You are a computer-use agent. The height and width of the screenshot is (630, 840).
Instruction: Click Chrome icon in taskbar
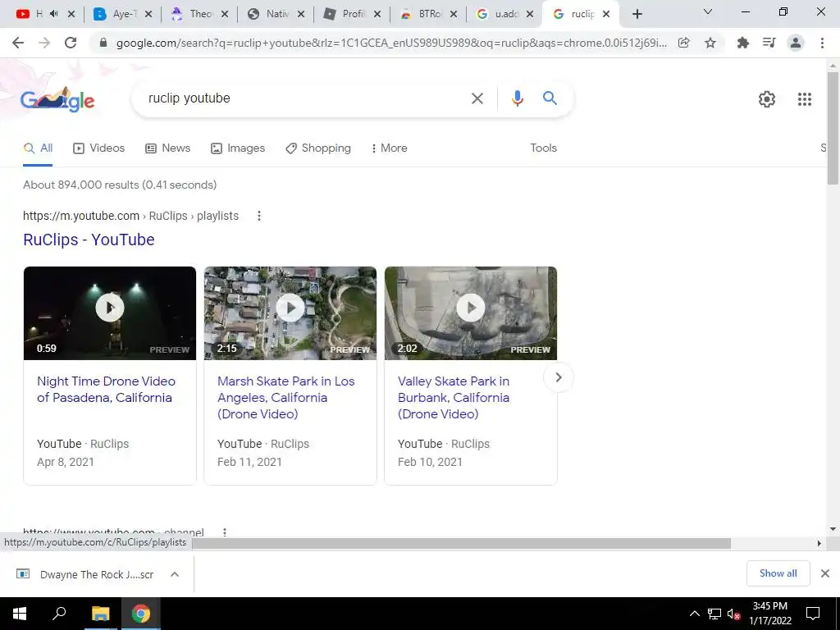[x=141, y=614]
